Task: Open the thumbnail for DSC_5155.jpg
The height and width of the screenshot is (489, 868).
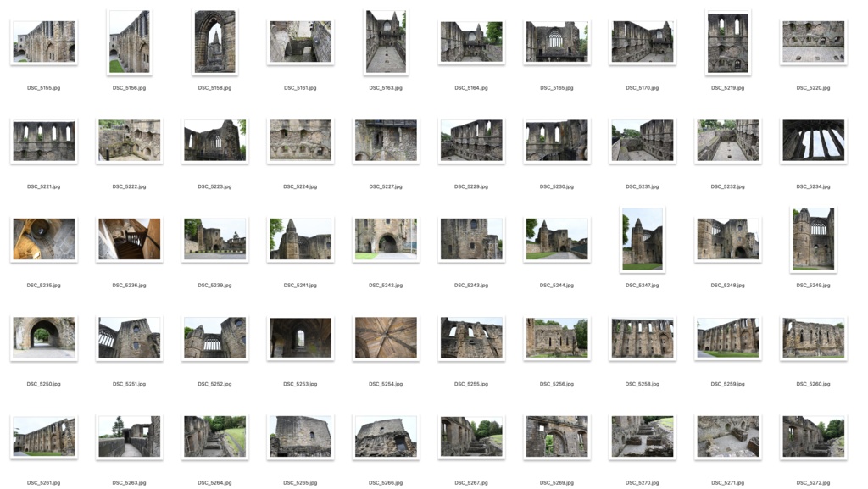Action: pyautogui.click(x=43, y=41)
